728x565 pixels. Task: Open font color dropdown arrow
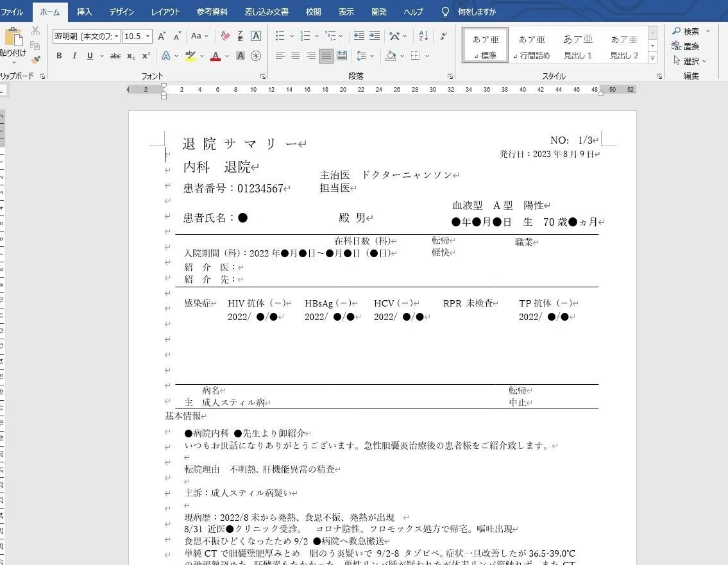point(227,56)
